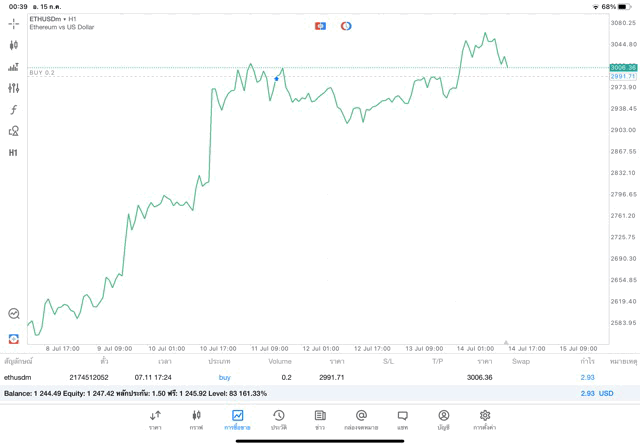The image size is (640, 447).
Task: Tap the BUY 0.2 order line label
Action: pyautogui.click(x=42, y=73)
